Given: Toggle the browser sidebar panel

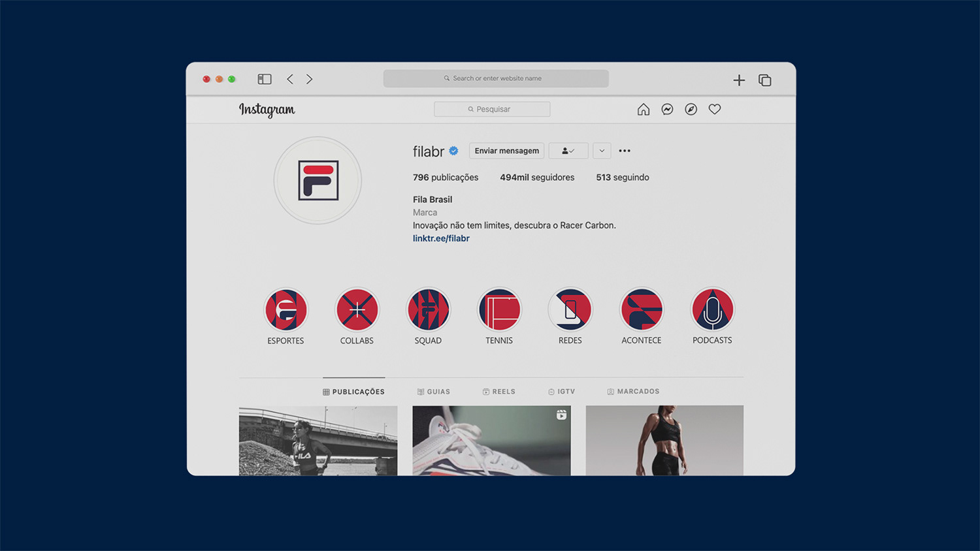Looking at the screenshot, I should [x=265, y=79].
